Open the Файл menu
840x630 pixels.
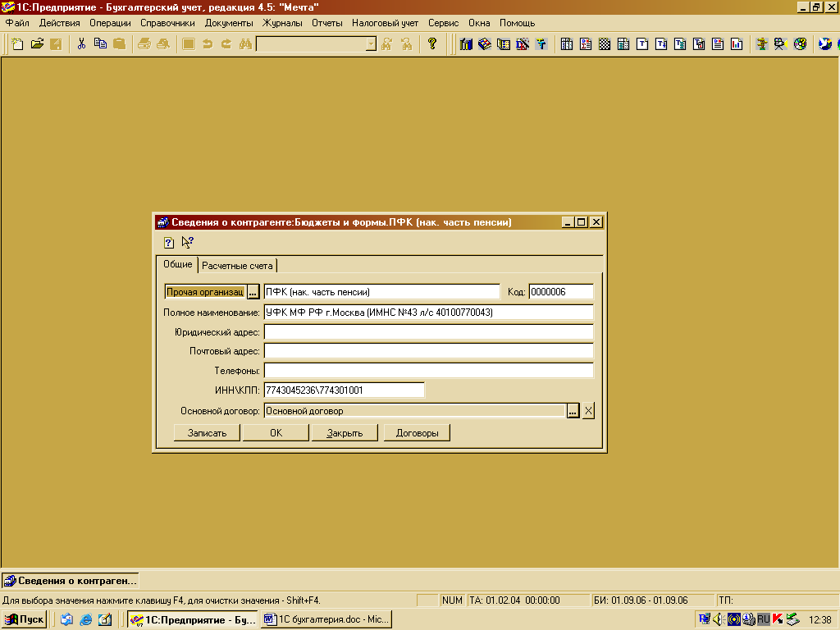(x=17, y=23)
